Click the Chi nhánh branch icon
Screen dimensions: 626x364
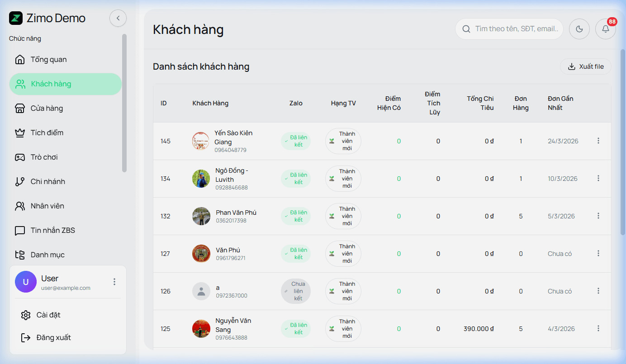click(x=19, y=182)
